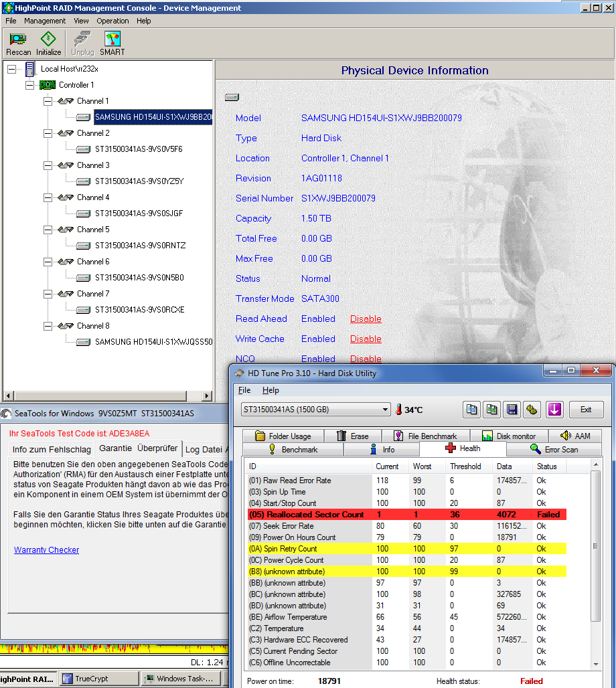Viewport: 616px width, 688px height.
Task: Open the HD Tune File menu
Action: (244, 390)
